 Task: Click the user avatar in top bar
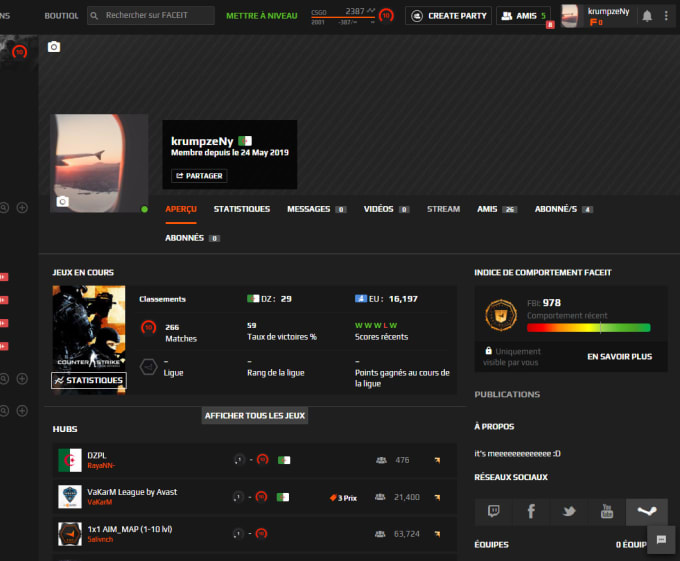[570, 16]
